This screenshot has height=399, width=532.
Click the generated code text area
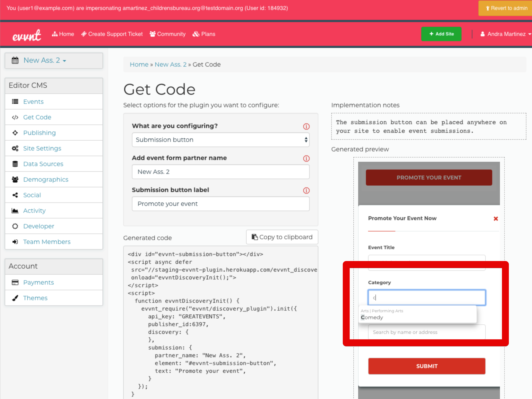pyautogui.click(x=221, y=322)
